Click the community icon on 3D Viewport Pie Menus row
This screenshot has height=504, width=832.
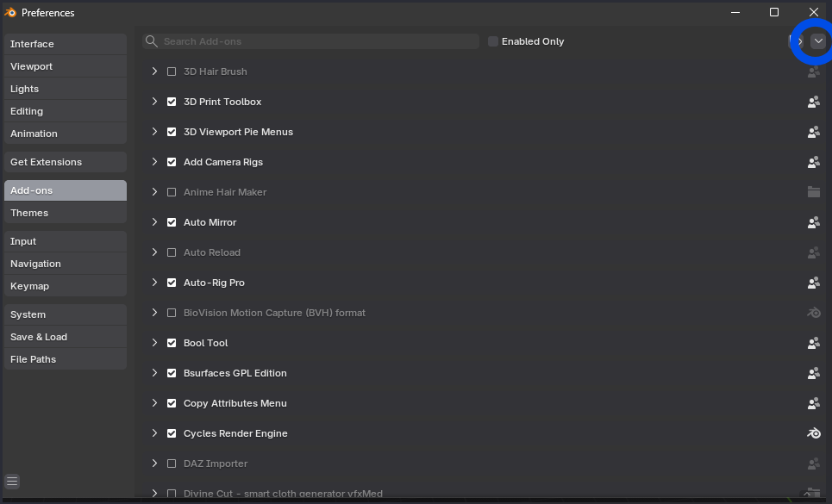[x=813, y=132]
